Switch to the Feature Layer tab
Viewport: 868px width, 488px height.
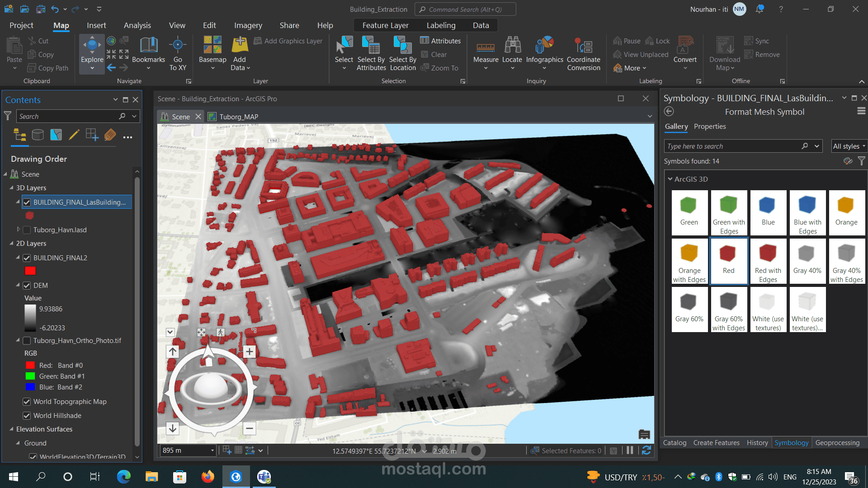[x=385, y=25]
